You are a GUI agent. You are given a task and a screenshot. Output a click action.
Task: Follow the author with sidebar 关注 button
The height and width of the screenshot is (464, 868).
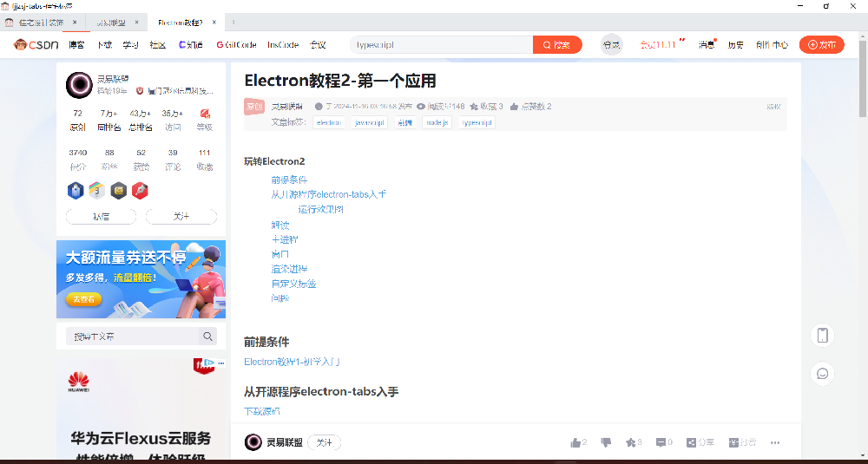(181, 217)
